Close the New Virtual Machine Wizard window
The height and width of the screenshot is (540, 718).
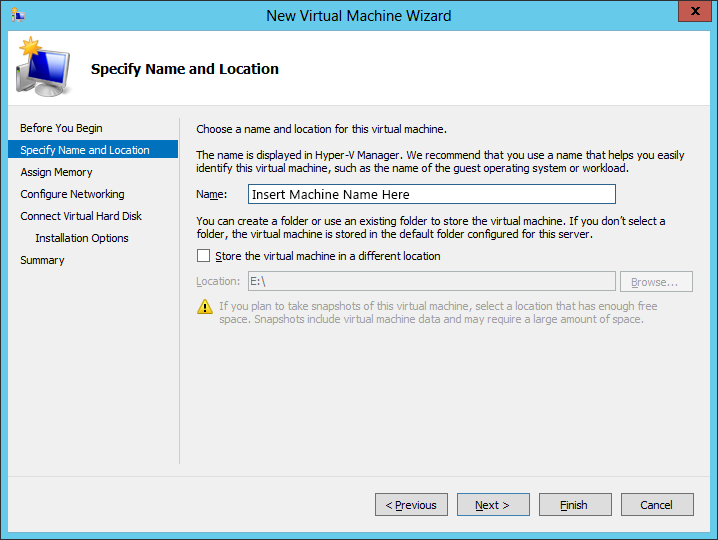(695, 11)
